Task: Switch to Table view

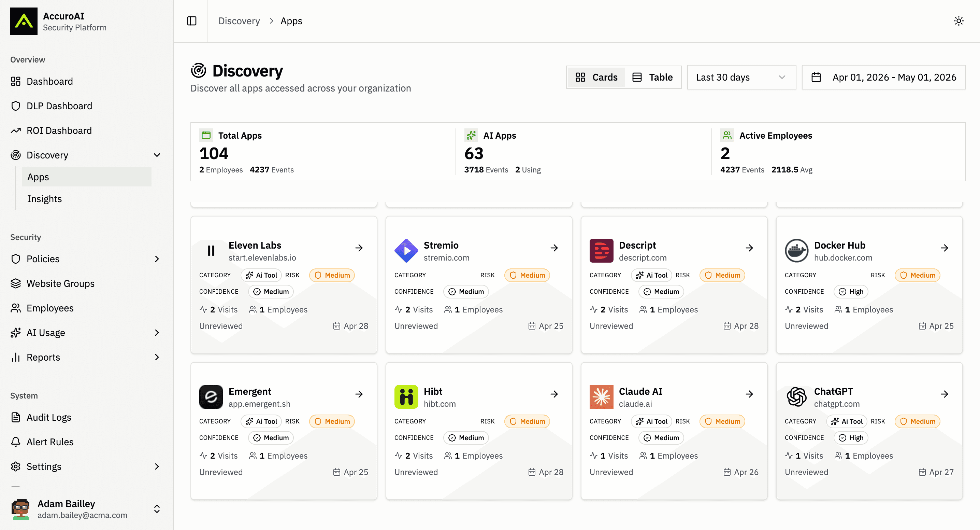Action: pos(652,77)
